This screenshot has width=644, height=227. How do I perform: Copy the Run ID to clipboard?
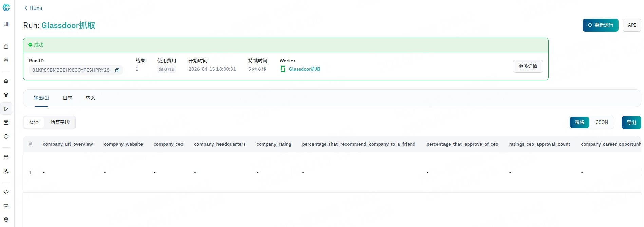(117, 70)
